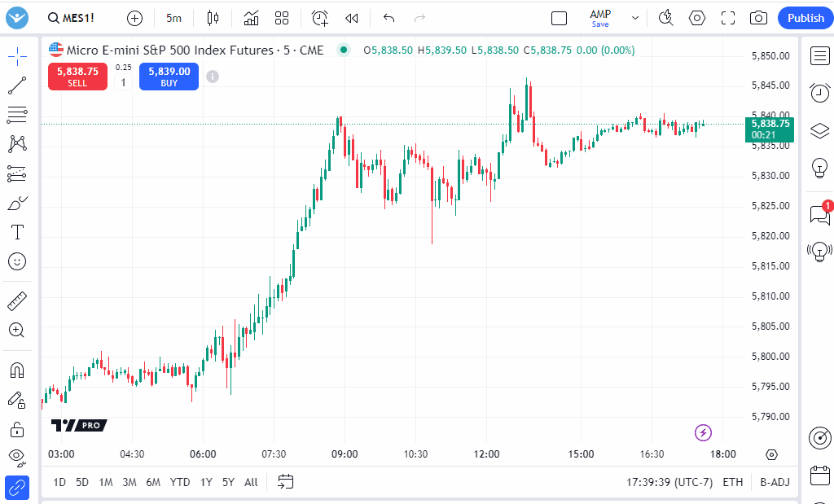Image resolution: width=834 pixels, height=504 pixels.
Task: Select the trend line drawing tool
Action: pos(17,85)
